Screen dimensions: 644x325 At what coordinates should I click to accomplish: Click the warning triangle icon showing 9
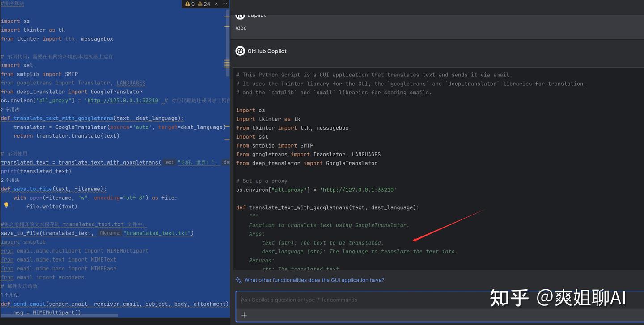click(187, 4)
